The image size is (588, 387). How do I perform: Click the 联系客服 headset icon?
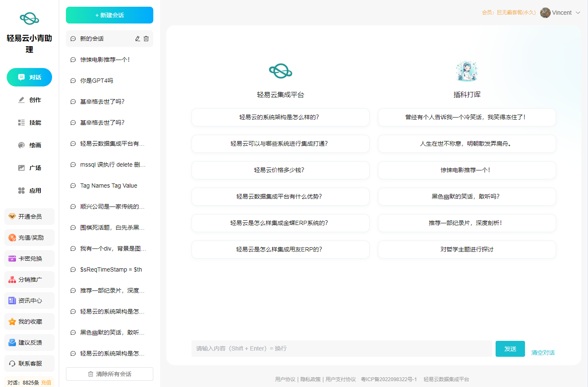[x=12, y=363]
